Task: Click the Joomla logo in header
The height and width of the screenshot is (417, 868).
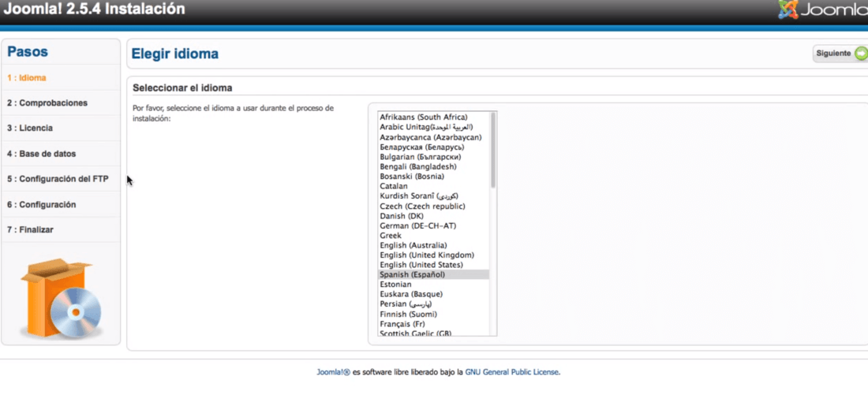Action: (822, 10)
